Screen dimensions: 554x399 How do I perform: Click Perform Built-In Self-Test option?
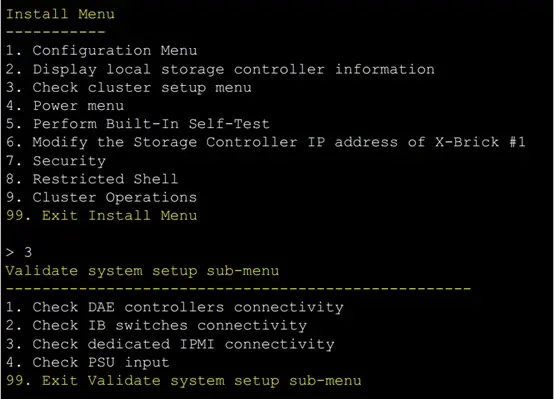[x=138, y=124]
